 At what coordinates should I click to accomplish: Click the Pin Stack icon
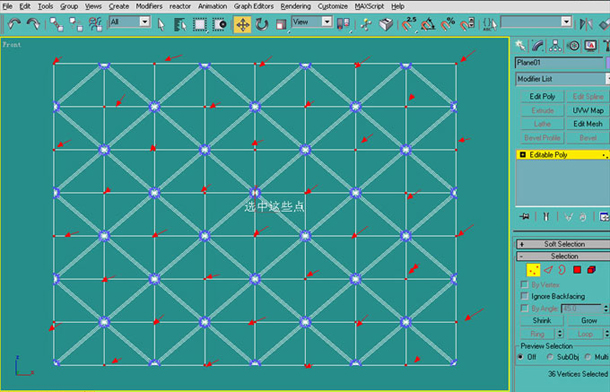(x=524, y=217)
